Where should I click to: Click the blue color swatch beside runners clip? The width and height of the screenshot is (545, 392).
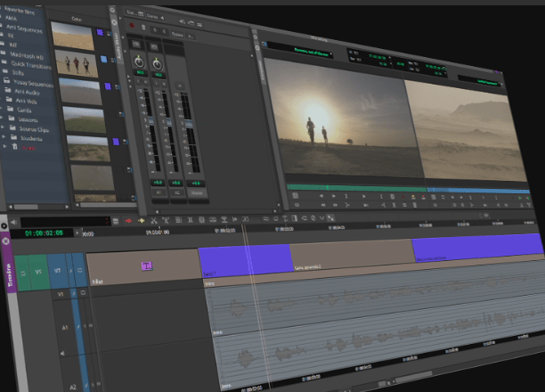click(103, 59)
